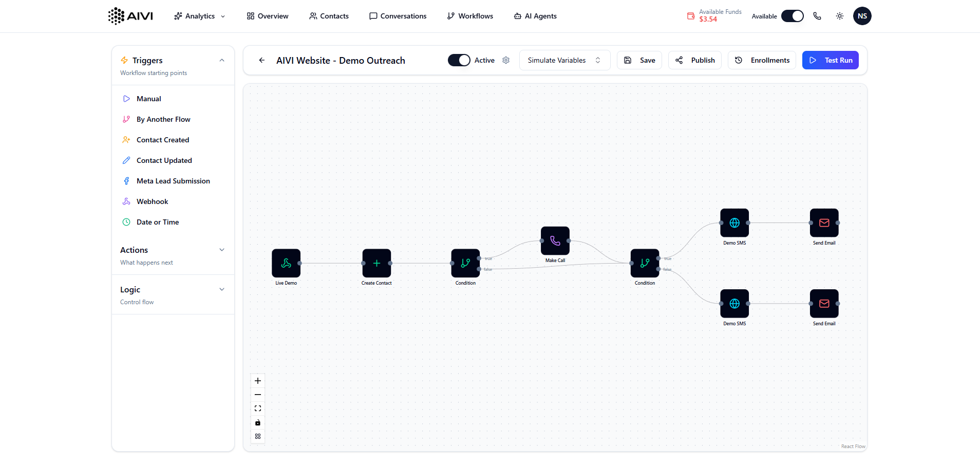Viewport: 980px width, 464px height.
Task: Click the back arrow beside workflow title
Action: click(x=262, y=60)
